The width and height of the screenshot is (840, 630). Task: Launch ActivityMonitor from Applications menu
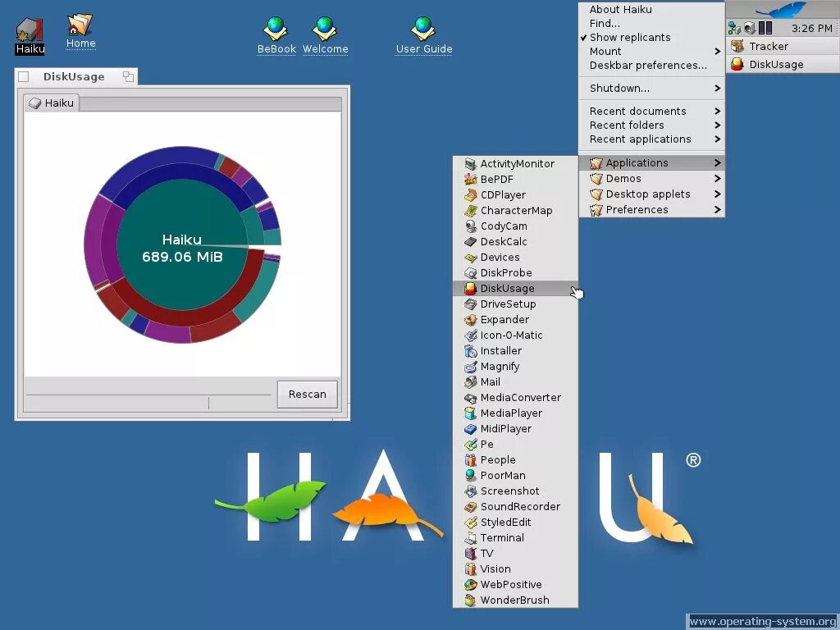pyautogui.click(x=515, y=164)
